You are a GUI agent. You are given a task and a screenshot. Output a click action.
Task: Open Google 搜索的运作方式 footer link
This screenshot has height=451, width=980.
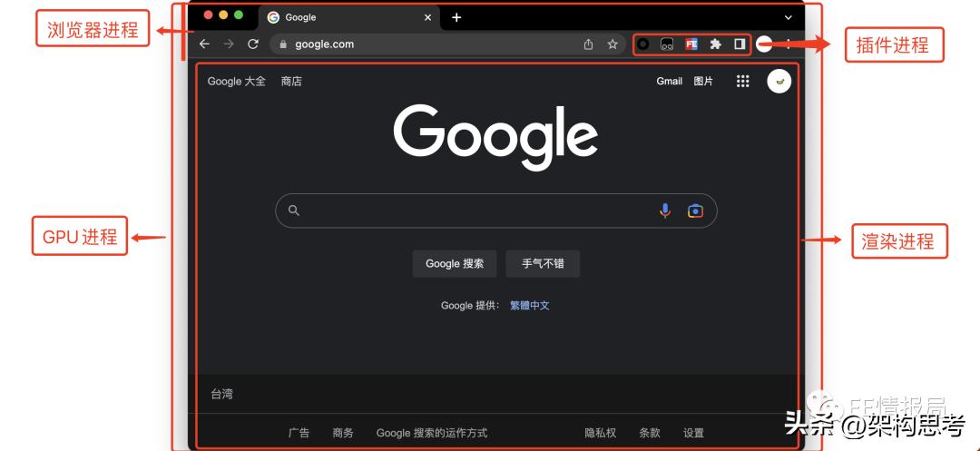(x=431, y=433)
